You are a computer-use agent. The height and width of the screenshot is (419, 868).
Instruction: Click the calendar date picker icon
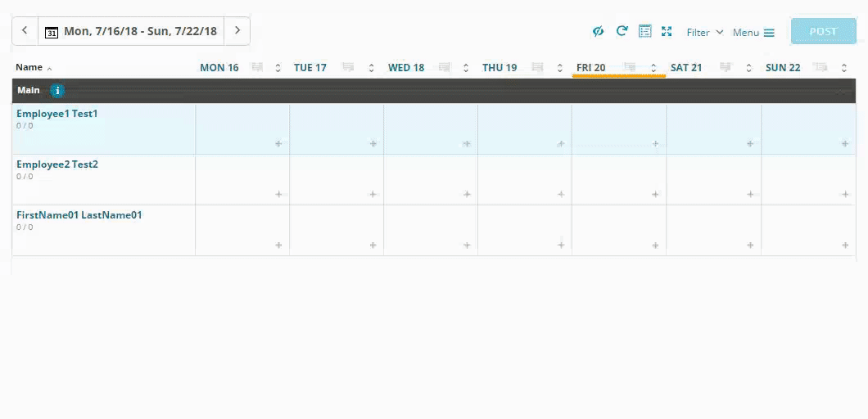[x=51, y=32]
